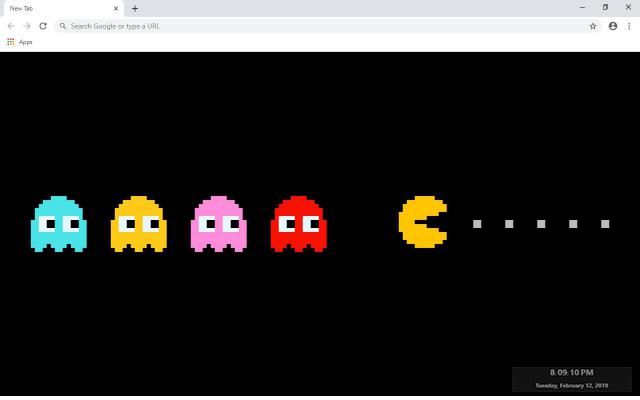Image resolution: width=640 pixels, height=400 pixels.
Task: Open the Chrome three-dot menu
Action: 629,26
